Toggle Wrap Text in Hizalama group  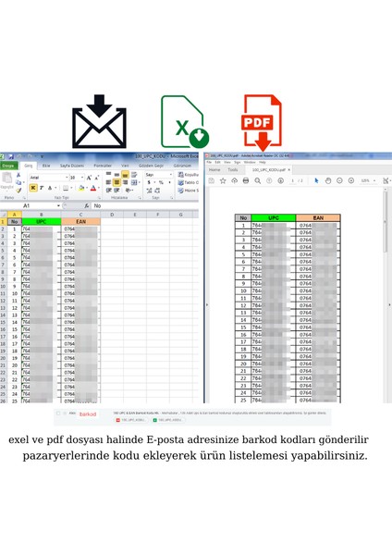coord(134,174)
